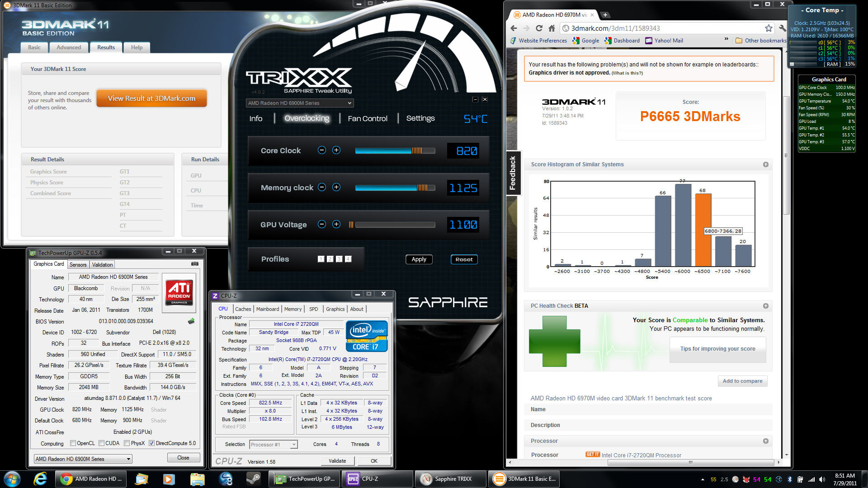
Task: Open Settings tab in TRIXX
Action: pos(420,118)
